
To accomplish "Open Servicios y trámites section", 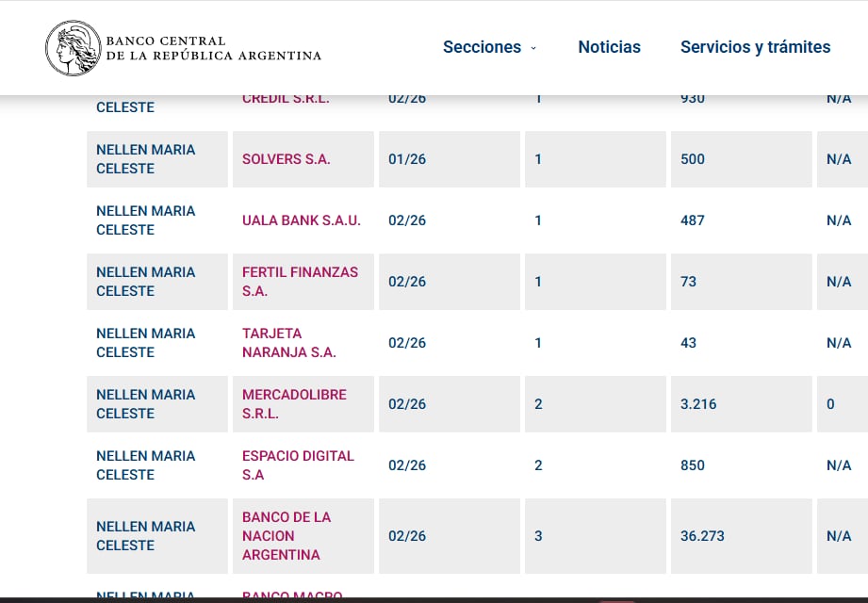I will click(755, 46).
